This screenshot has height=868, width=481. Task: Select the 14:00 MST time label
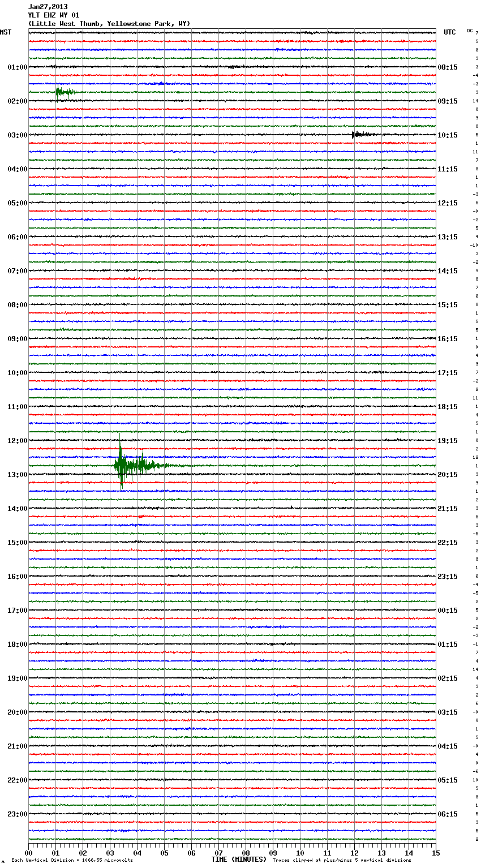pos(17,509)
